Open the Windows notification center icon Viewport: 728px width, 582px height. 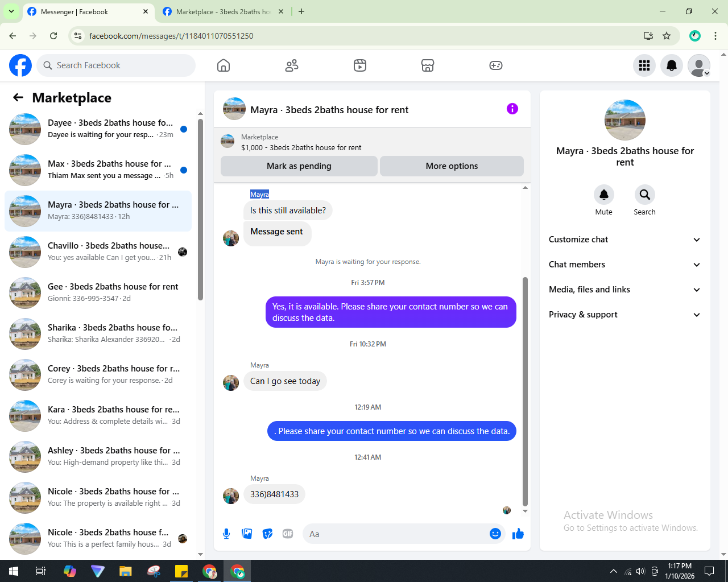coord(709,571)
